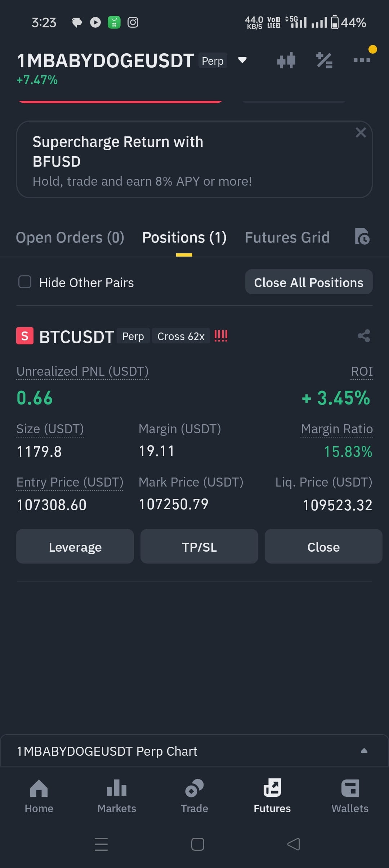Share the BTCUSDT position

click(x=364, y=336)
